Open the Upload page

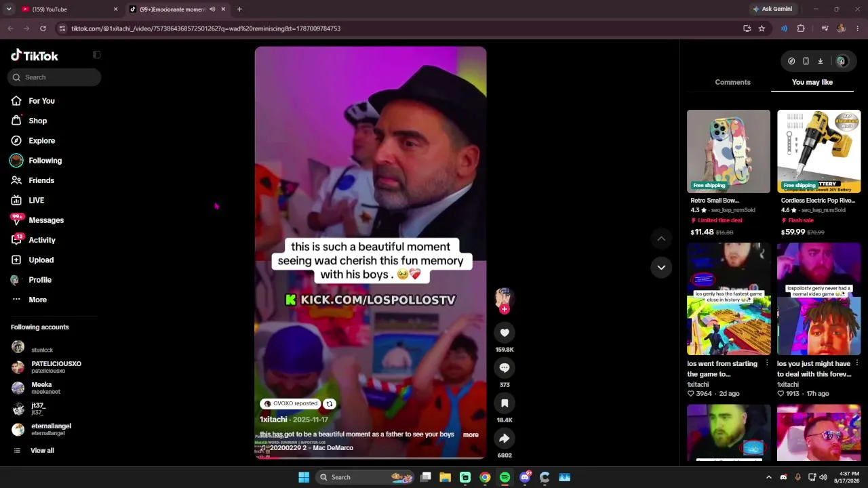tap(41, 260)
